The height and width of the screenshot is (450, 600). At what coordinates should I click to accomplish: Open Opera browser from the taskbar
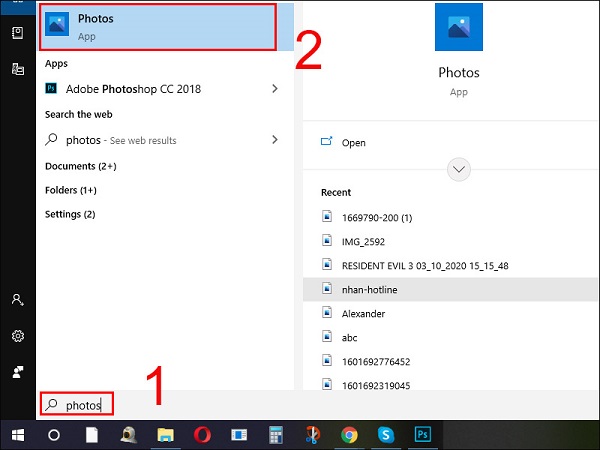(x=200, y=435)
